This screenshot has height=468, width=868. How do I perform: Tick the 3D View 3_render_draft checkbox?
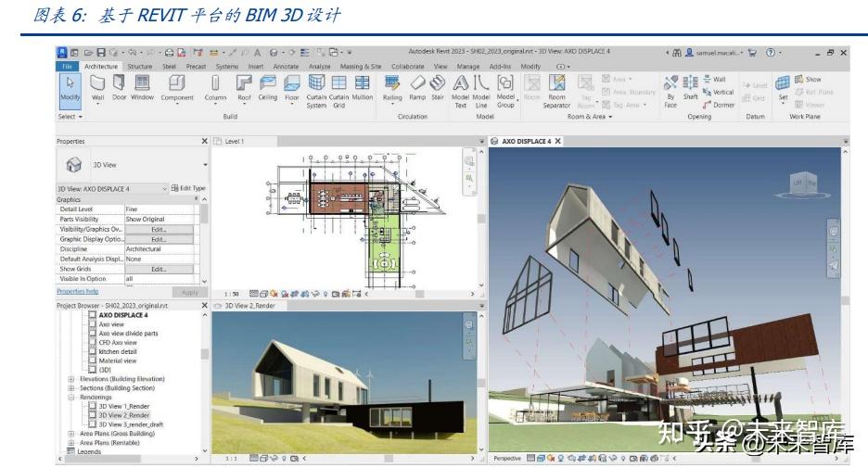point(93,424)
